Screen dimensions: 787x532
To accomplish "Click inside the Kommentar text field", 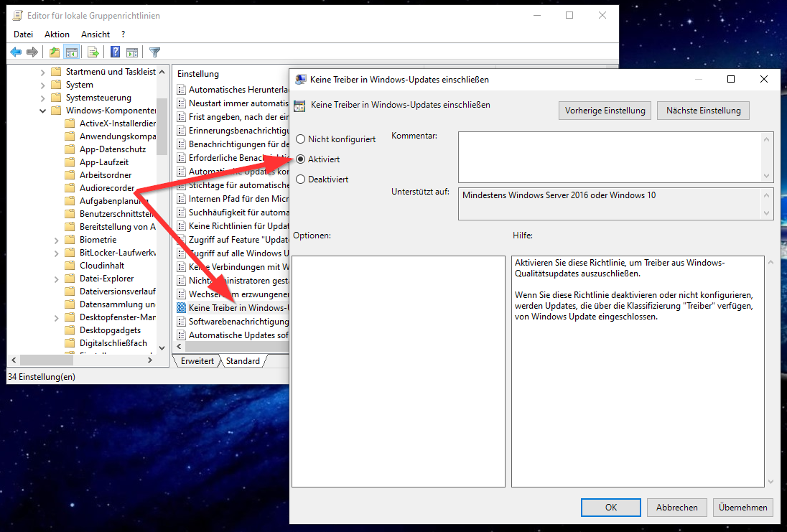I will (x=610, y=157).
